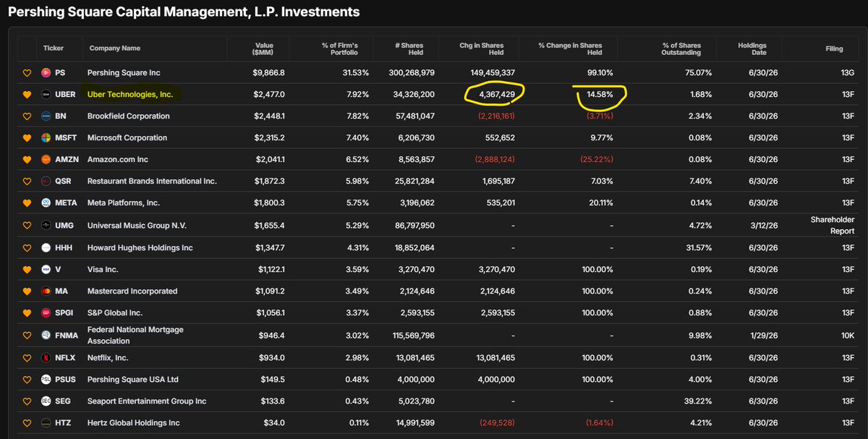868x439 pixels.
Task: Favorite Pershing Square Inc with its heart
Action: point(27,73)
